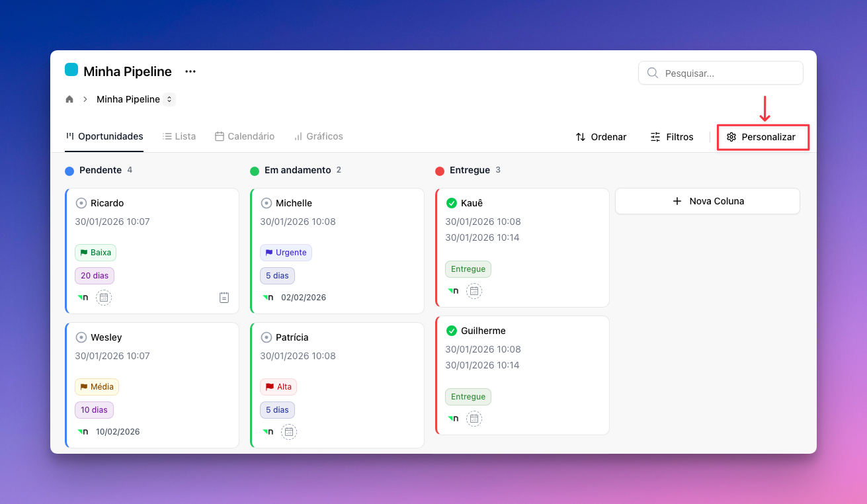This screenshot has height=504, width=867.
Task: Open the Ordenar sorting options
Action: (601, 137)
